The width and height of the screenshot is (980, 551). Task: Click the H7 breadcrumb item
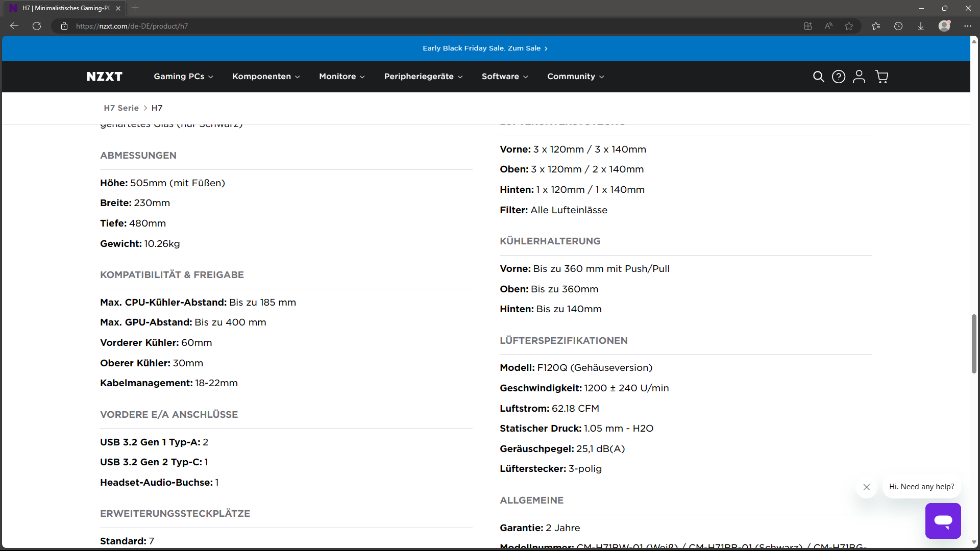click(x=157, y=108)
